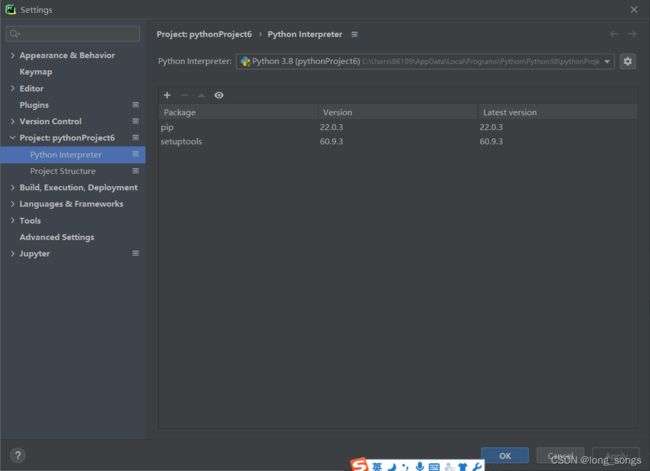Viewport: 650px width, 471px height.
Task: Sort by the Package column header
Action: [x=238, y=112]
